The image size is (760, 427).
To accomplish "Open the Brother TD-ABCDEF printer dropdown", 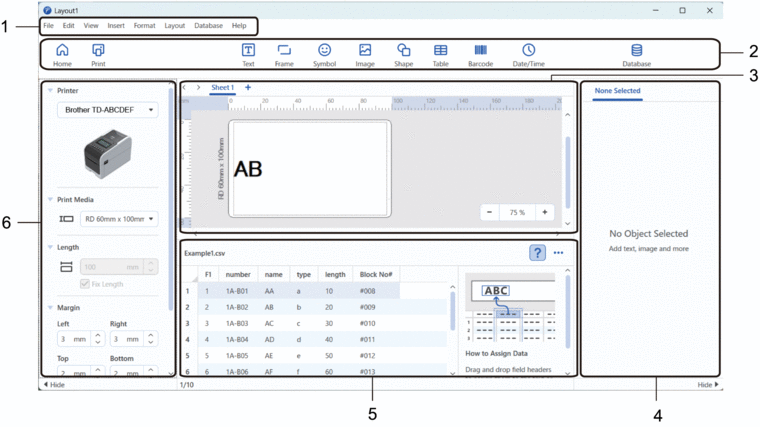I will [x=107, y=110].
